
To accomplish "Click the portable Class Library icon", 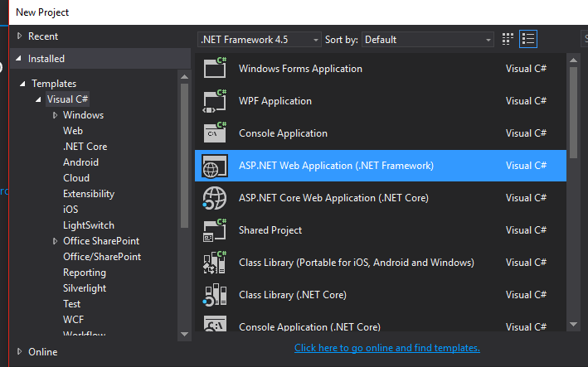I will click(x=215, y=263).
